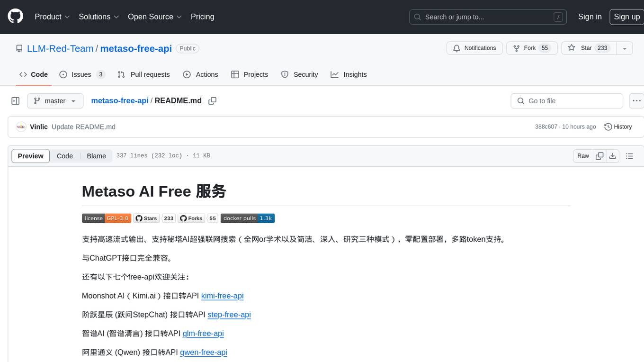Open the Vinlic author link
The height and width of the screenshot is (362, 644).
coord(39,127)
